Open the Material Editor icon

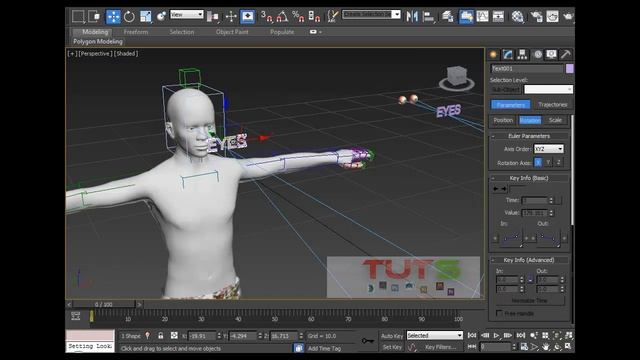click(518, 16)
